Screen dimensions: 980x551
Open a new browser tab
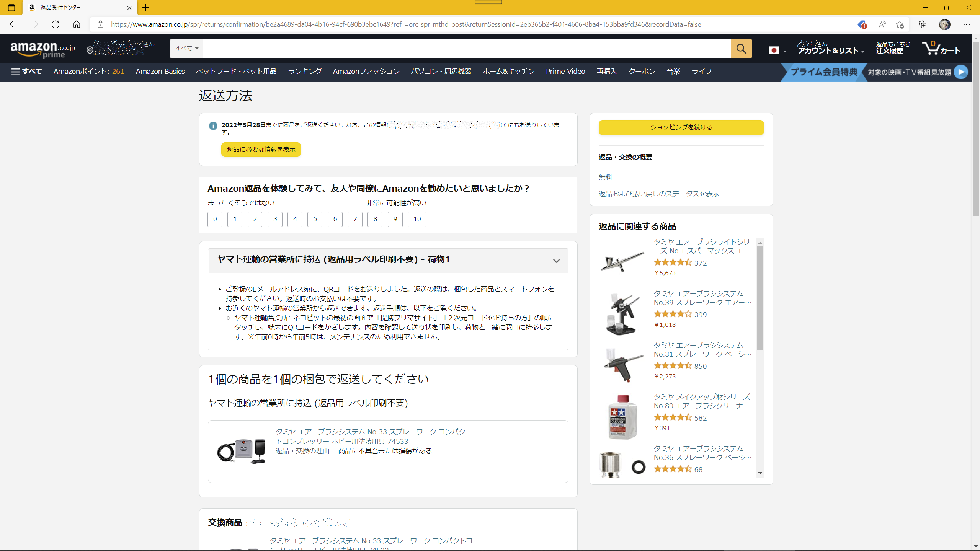click(146, 8)
